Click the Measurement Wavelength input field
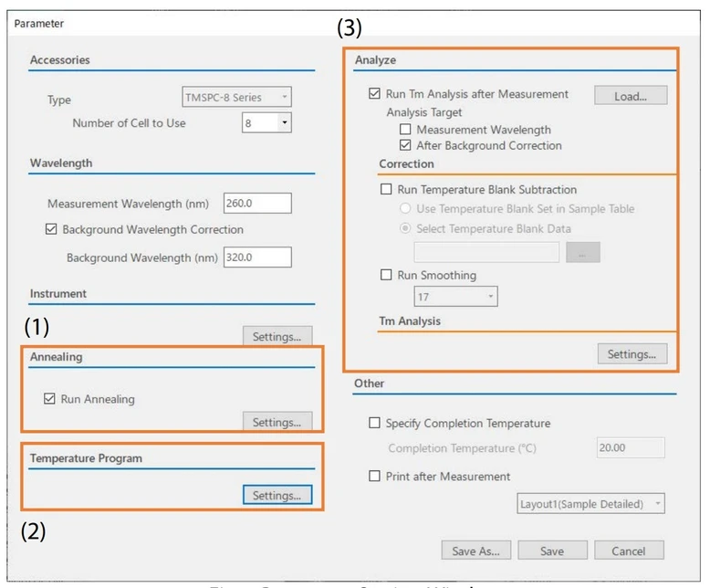Viewport: 710px width, 588px height. pos(256,204)
